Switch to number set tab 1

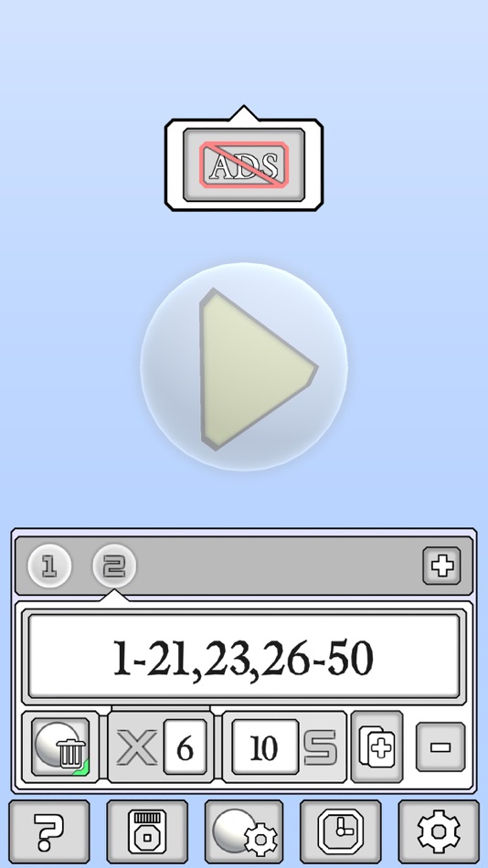coord(49,566)
